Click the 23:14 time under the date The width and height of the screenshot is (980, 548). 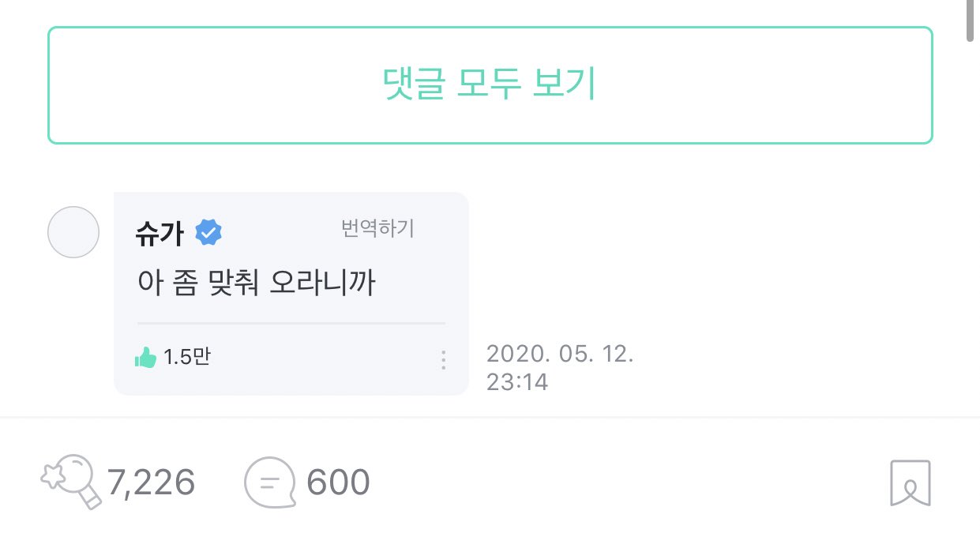click(517, 382)
